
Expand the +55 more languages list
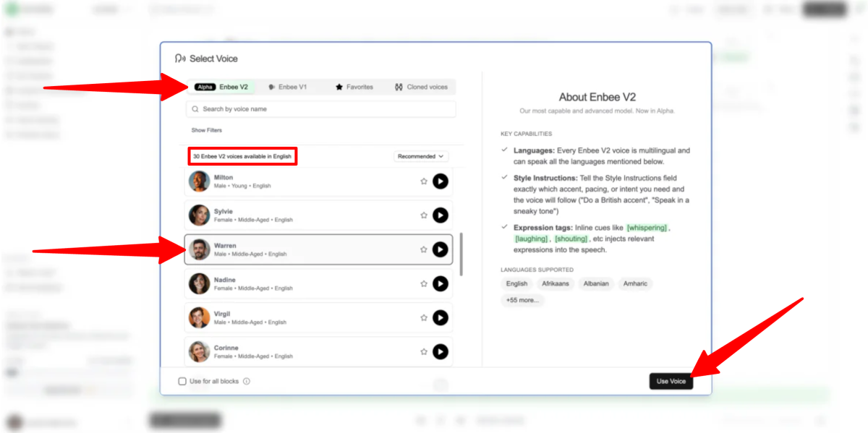pyautogui.click(x=522, y=300)
